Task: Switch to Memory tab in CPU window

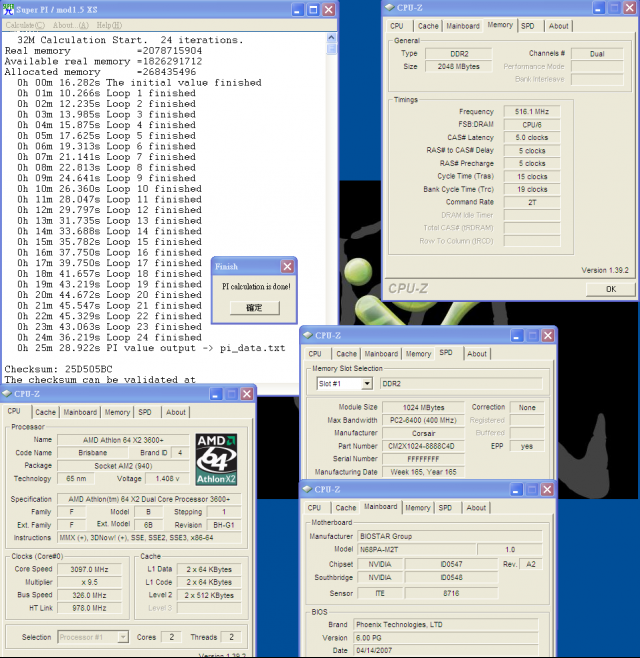Action: click(117, 412)
